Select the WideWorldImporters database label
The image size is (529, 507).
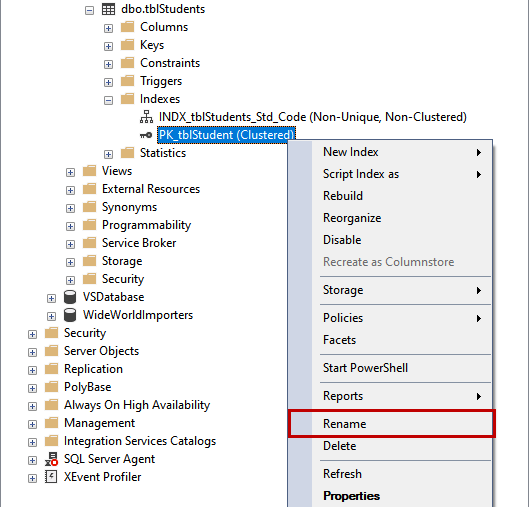coord(138,315)
